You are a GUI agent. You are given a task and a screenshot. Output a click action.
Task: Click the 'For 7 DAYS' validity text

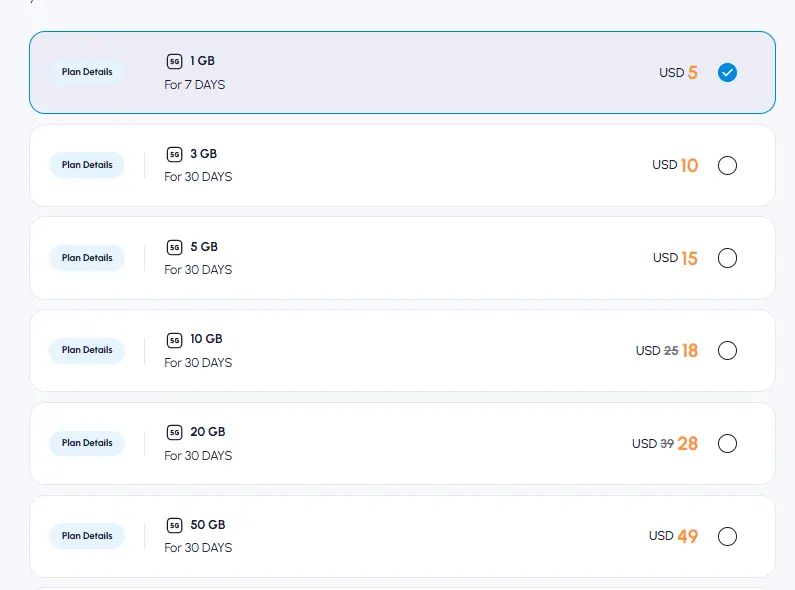tap(195, 85)
